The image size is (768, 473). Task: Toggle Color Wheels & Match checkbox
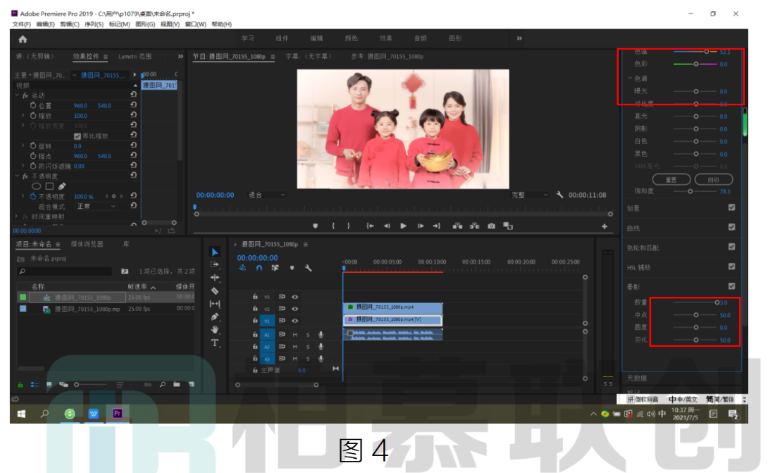click(732, 247)
